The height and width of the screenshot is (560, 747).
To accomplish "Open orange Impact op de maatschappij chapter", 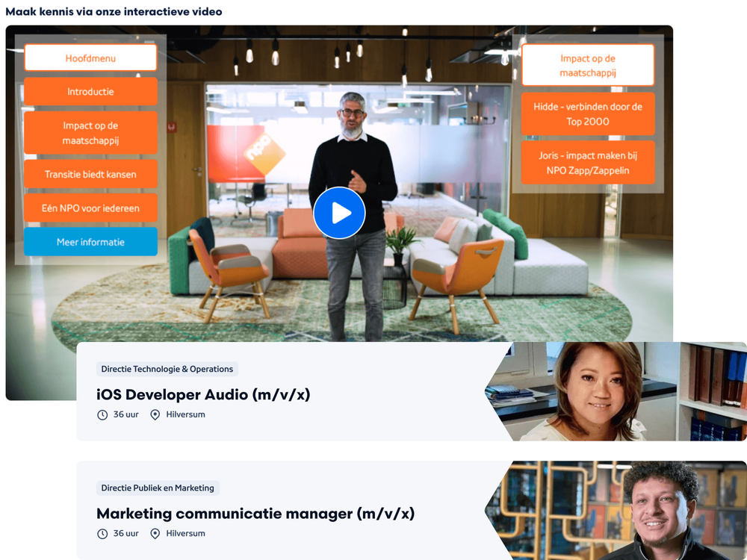I will (x=90, y=133).
